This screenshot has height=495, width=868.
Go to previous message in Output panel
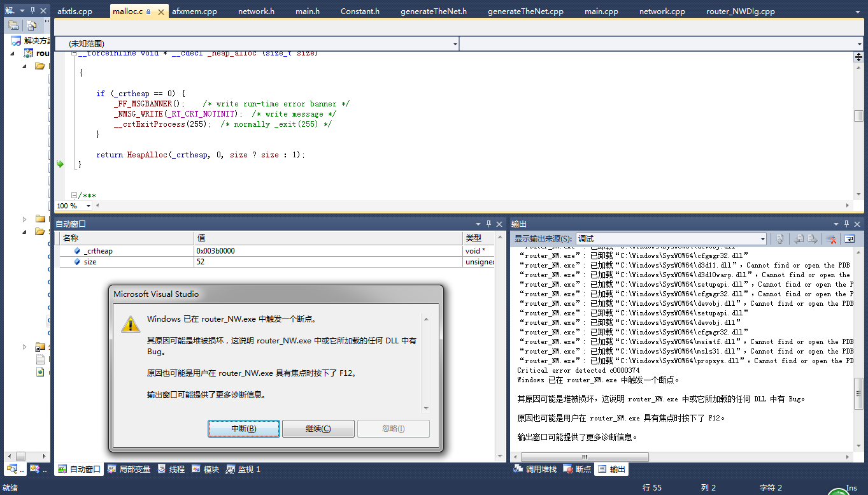click(799, 239)
